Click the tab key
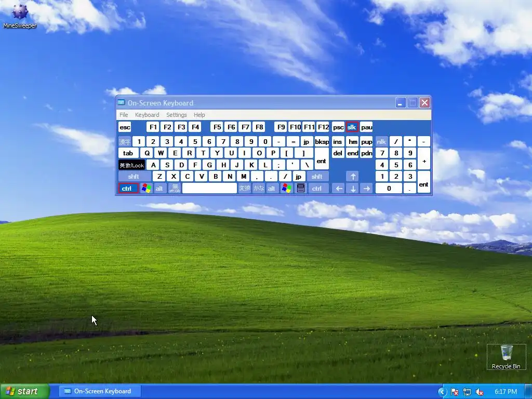Viewport: 532px width, 399px height. (128, 153)
